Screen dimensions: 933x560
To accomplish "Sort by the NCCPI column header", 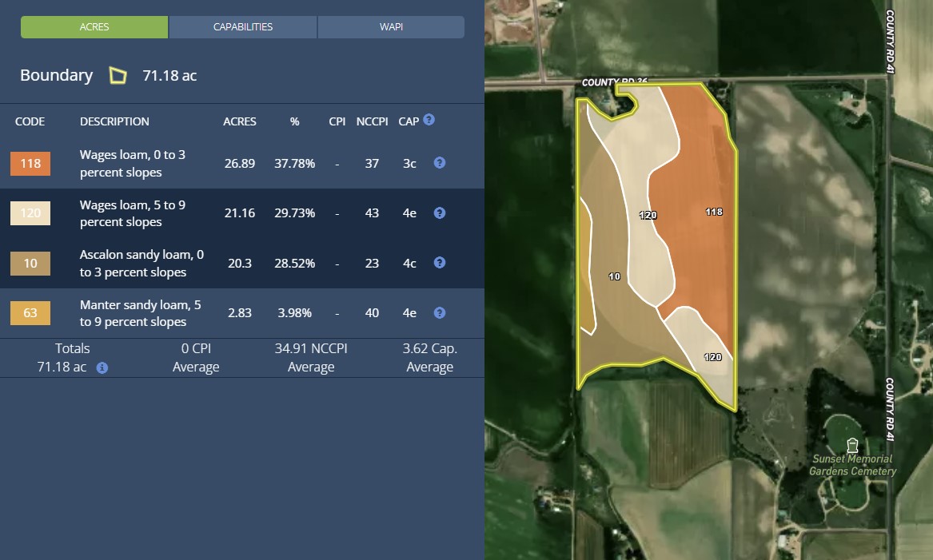I will (372, 122).
